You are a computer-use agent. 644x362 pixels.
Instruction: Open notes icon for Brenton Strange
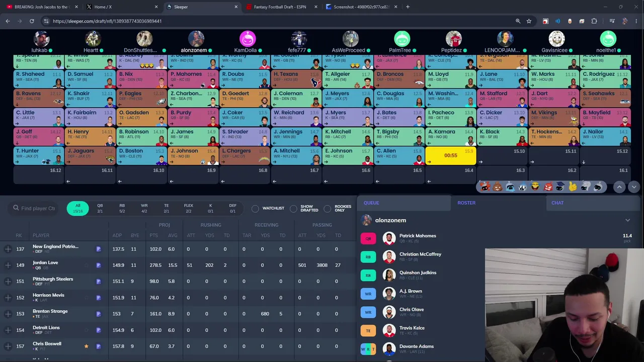click(99, 314)
